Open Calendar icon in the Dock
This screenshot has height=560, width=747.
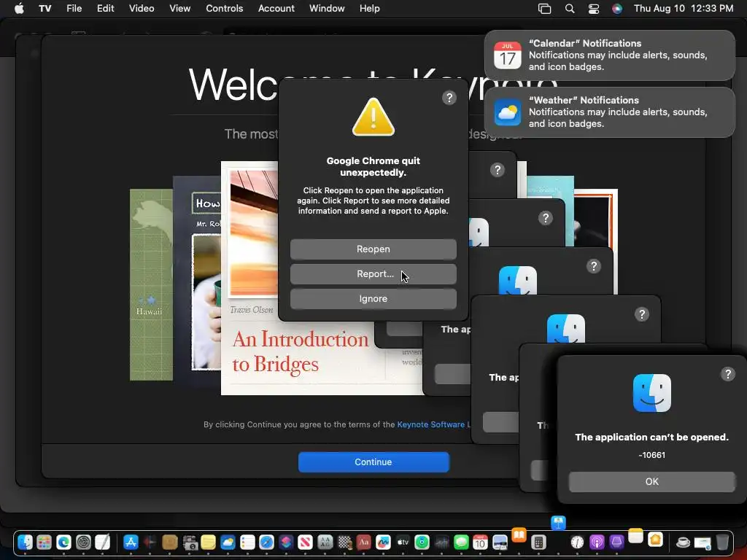(480, 542)
